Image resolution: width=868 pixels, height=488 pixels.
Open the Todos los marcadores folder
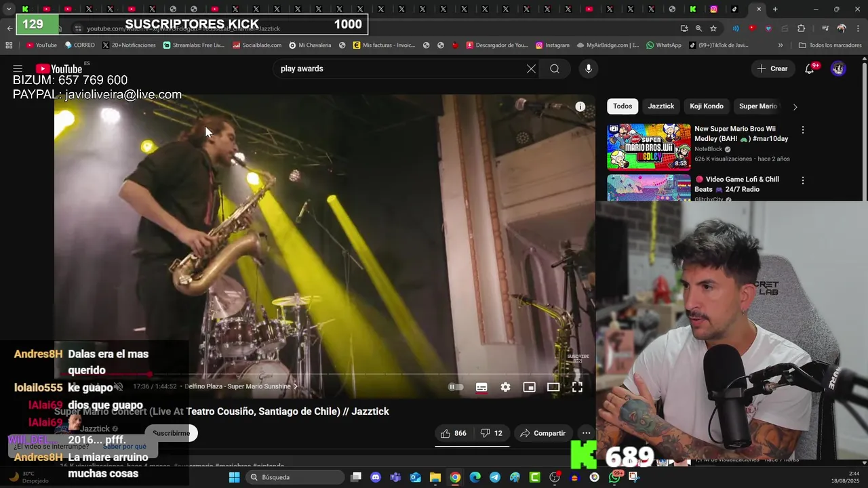click(830, 45)
